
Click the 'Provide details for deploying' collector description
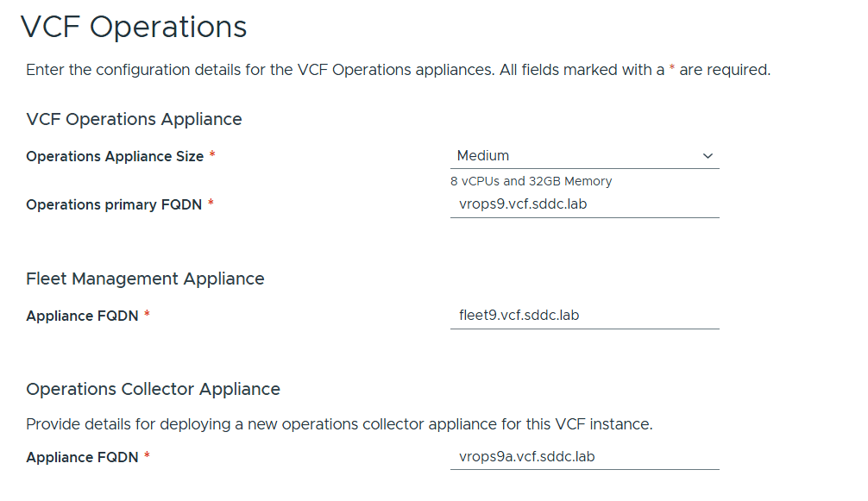339,424
